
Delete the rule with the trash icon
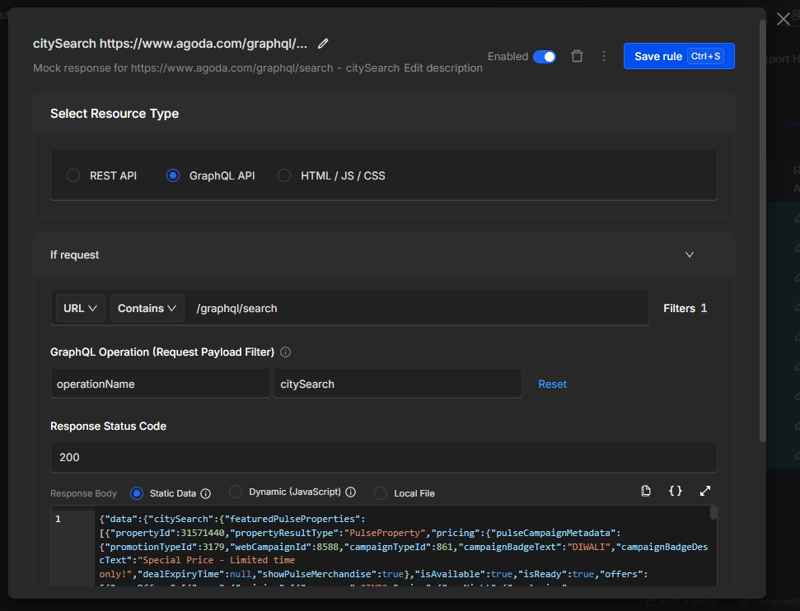click(577, 56)
